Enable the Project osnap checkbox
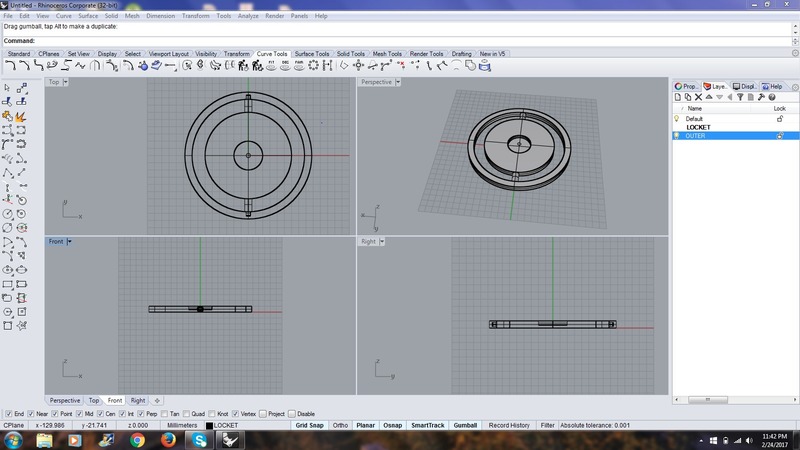The image size is (800, 450). coord(263,414)
